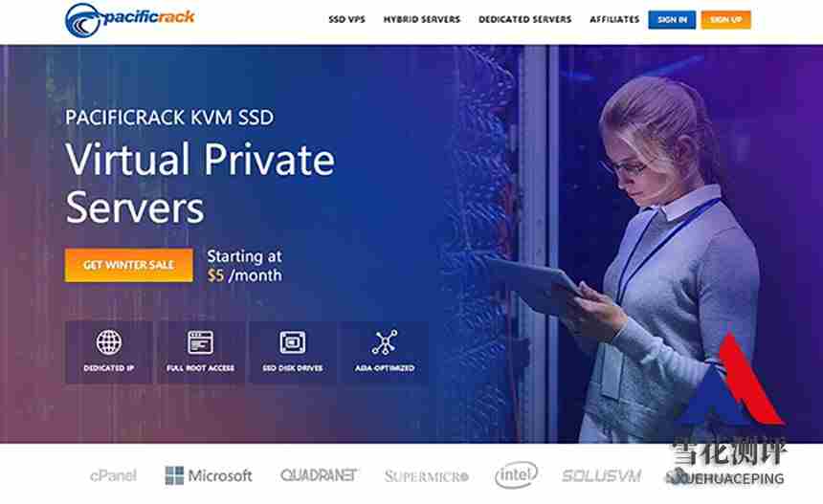Click the Full Root Access window icon
Screen dimensions: 823x504
(201, 342)
